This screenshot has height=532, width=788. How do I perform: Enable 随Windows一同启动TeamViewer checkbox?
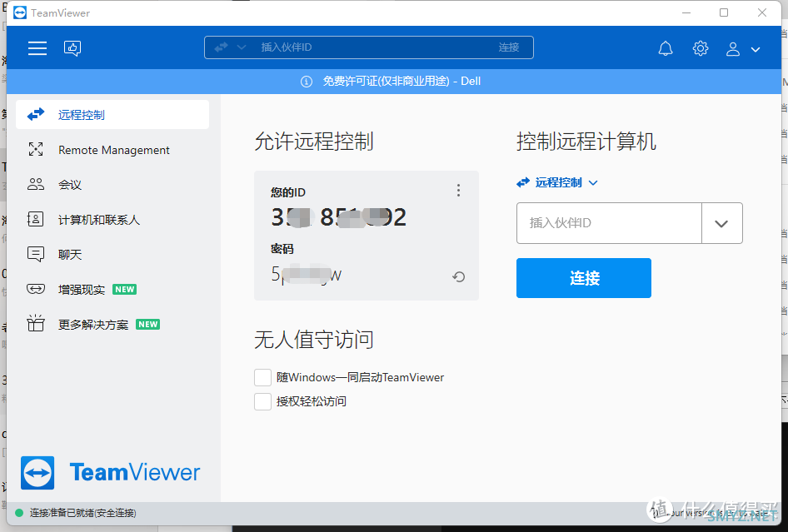coord(263,377)
